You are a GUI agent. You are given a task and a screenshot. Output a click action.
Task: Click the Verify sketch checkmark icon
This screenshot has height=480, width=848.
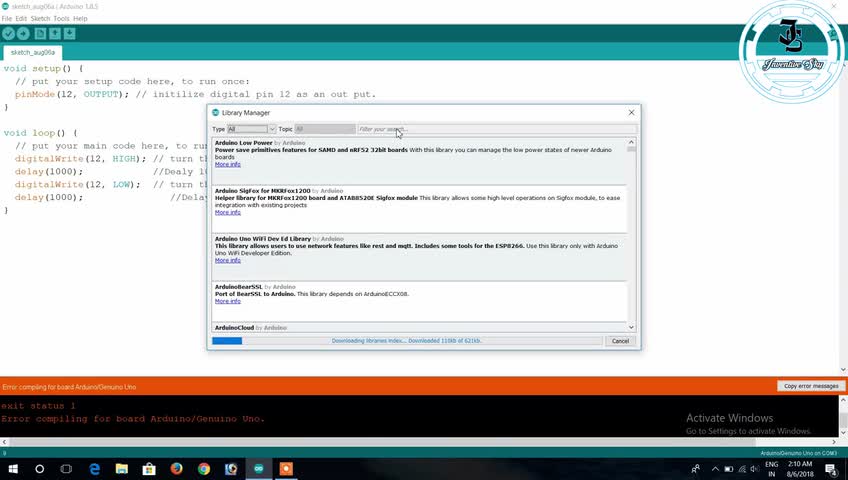[x=8, y=34]
